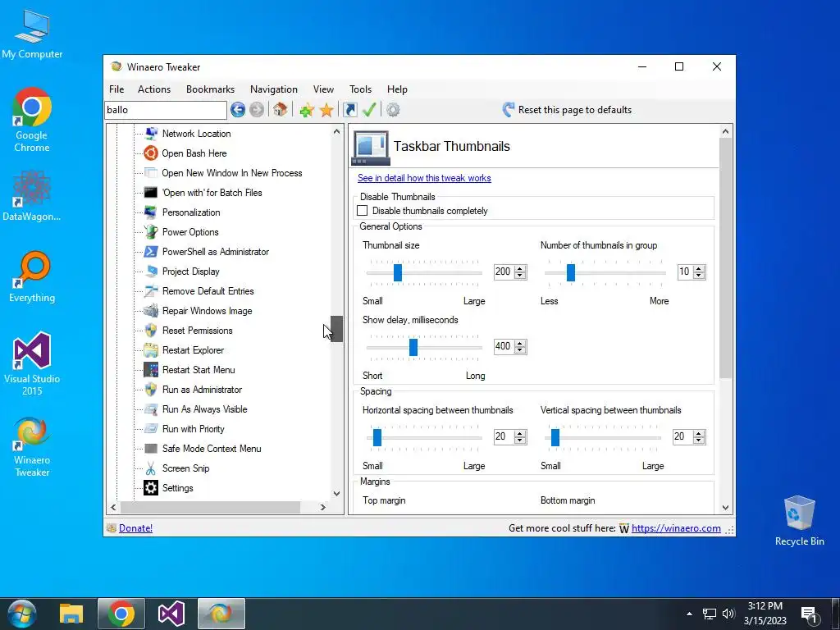Viewport: 840px width, 630px height.
Task: Click the Show delay slider handle
Action: [x=413, y=347]
